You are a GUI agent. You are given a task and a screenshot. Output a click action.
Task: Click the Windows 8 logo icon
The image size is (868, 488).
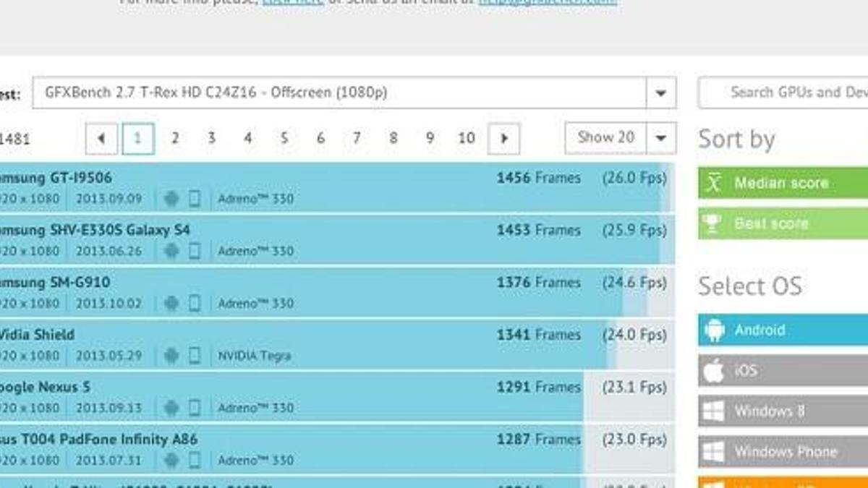(x=713, y=411)
